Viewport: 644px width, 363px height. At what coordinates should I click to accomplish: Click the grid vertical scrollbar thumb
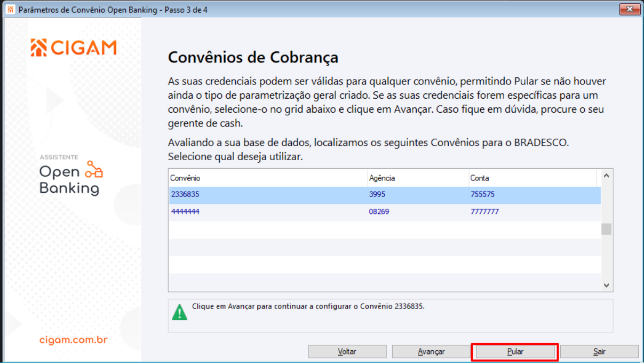(x=606, y=229)
